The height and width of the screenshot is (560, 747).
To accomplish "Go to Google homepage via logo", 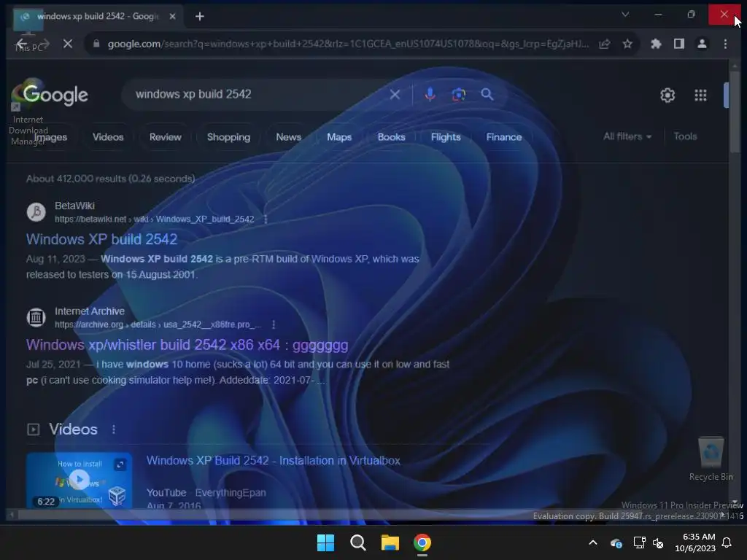I will (x=55, y=94).
